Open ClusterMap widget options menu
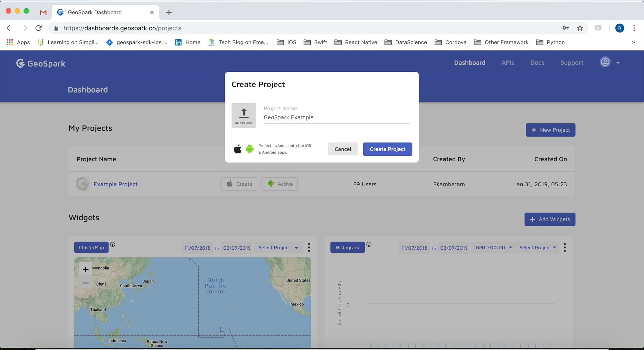Viewport: 644px width, 350px height. point(309,247)
